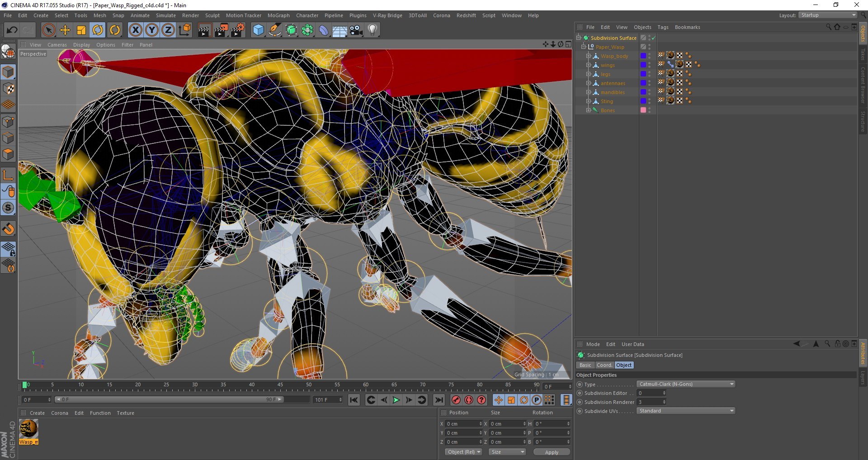Open the Spline pen tool

pos(274,30)
